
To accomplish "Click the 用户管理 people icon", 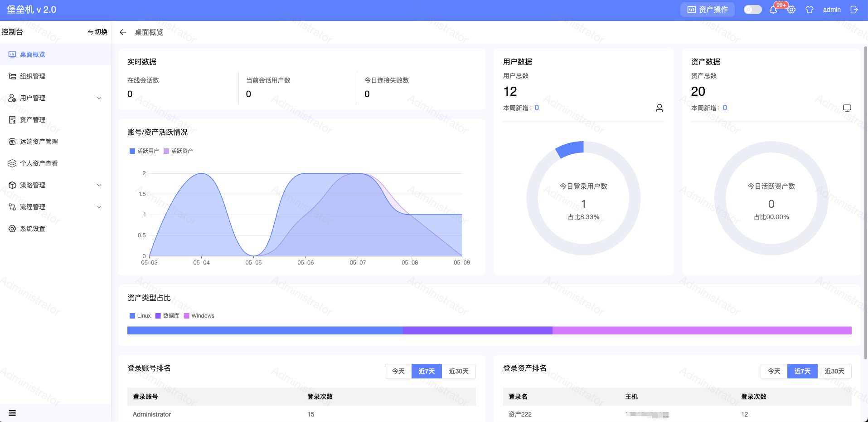I will [x=12, y=98].
